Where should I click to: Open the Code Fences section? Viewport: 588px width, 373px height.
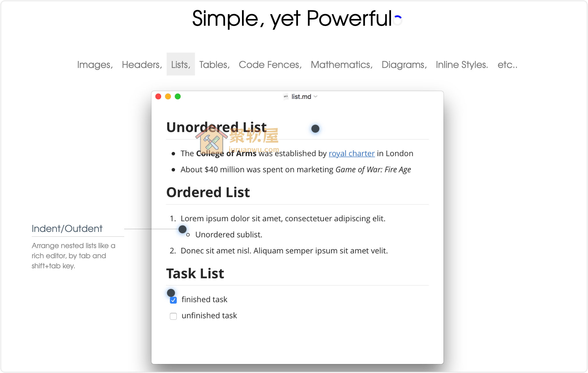pyautogui.click(x=270, y=64)
